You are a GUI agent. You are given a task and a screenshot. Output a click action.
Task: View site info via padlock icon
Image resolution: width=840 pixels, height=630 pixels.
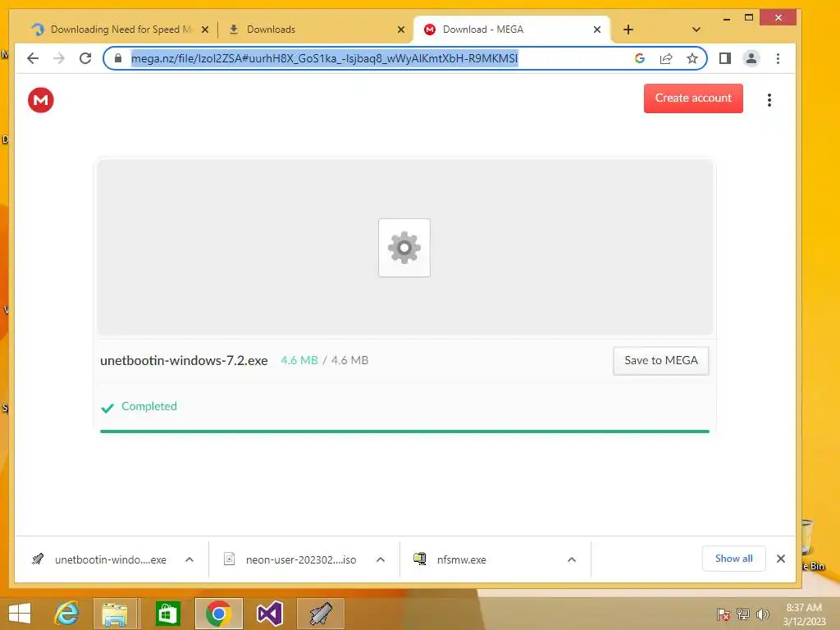[118, 58]
